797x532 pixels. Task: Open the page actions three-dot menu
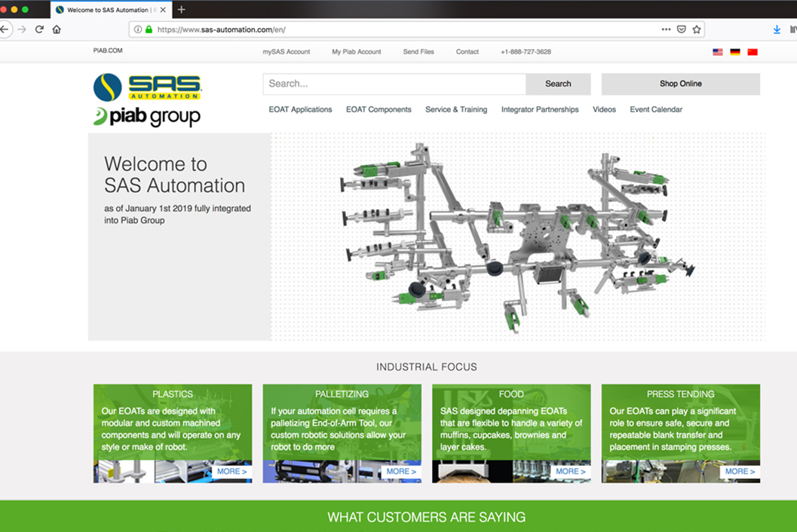pos(666,29)
